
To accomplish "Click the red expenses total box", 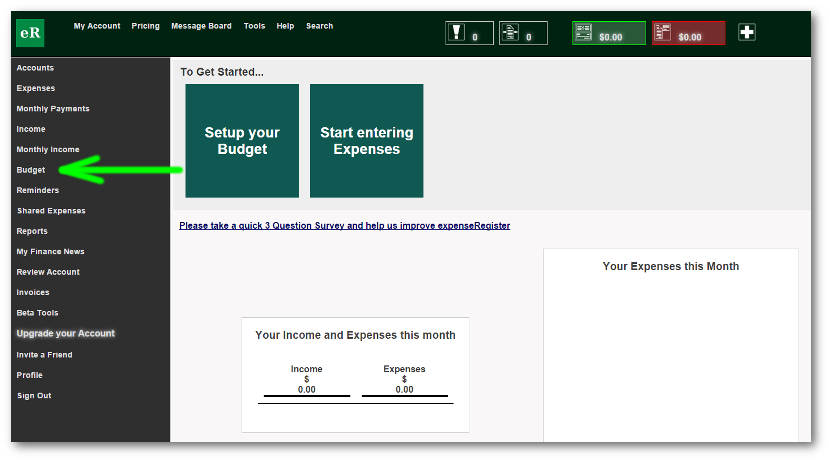I will pos(688,33).
